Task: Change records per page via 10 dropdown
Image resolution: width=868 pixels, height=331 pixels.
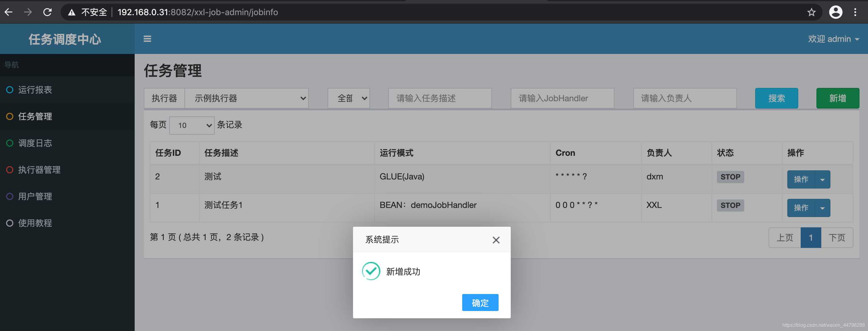Action: [x=192, y=125]
